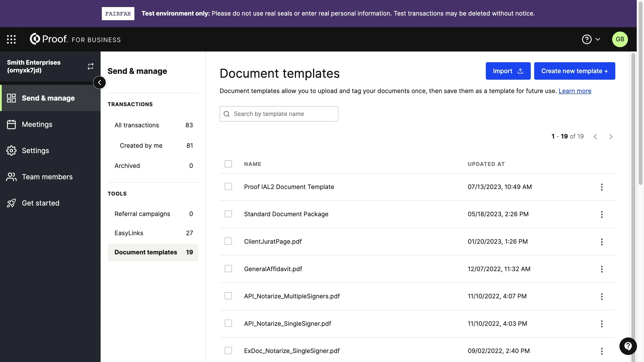Click the FAIRFAX environment badge

tap(118, 14)
